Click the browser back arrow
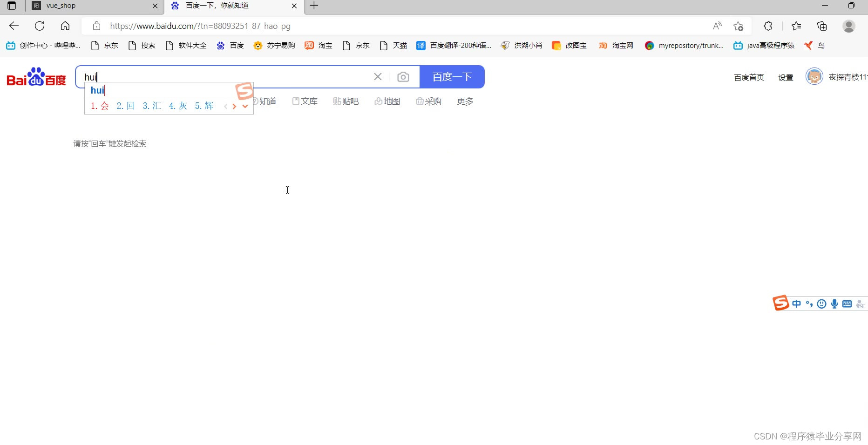 (14, 26)
